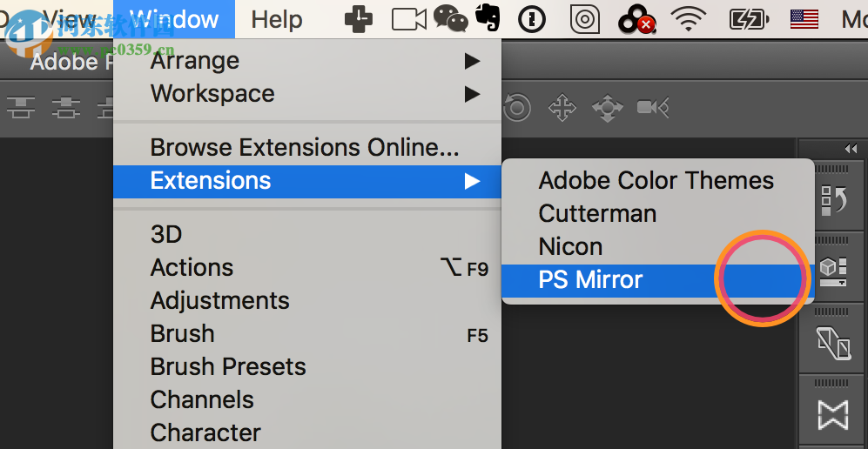This screenshot has width=868, height=449.
Task: Click the concentric circles menu bar icon
Action: [x=584, y=20]
